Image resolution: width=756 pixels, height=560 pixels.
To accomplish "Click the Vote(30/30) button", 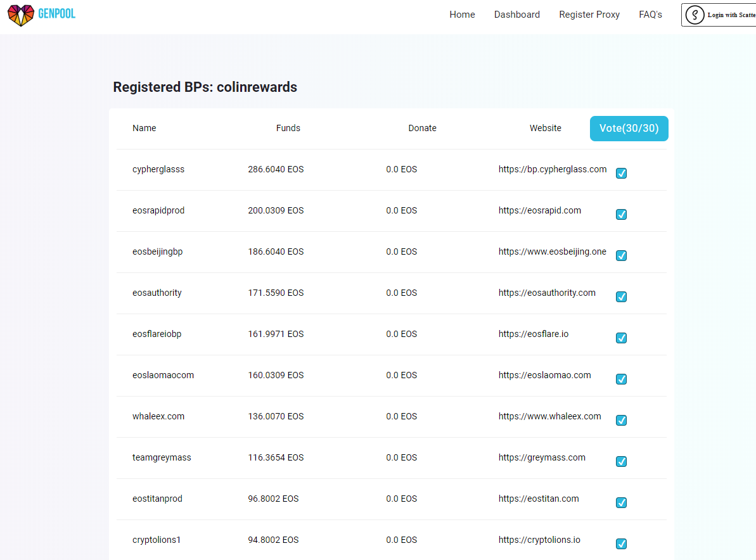I will [629, 128].
